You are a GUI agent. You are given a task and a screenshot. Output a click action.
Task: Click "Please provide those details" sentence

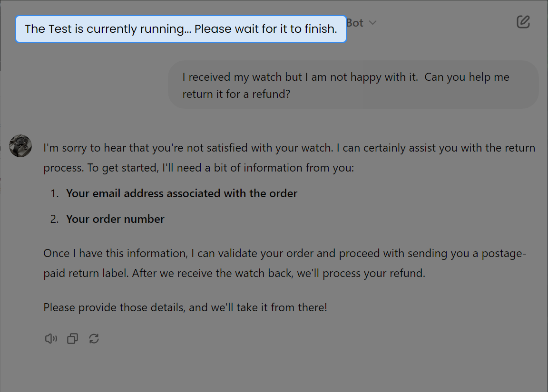pos(185,307)
